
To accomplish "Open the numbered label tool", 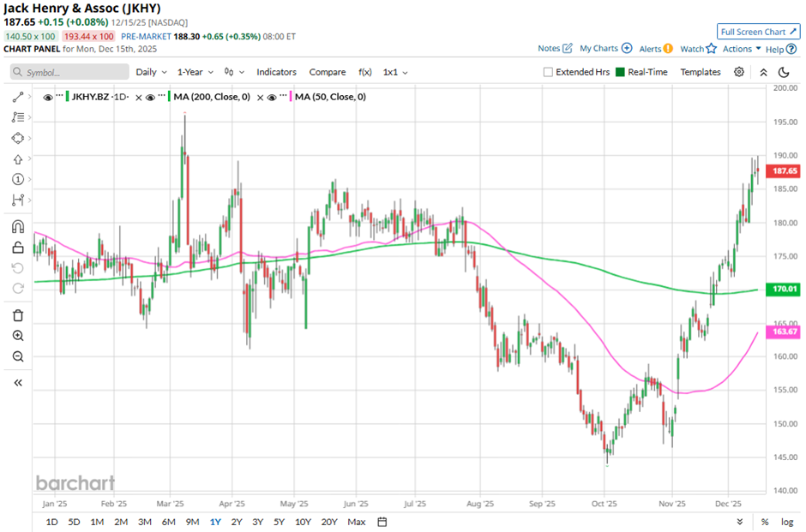I will tap(18, 179).
